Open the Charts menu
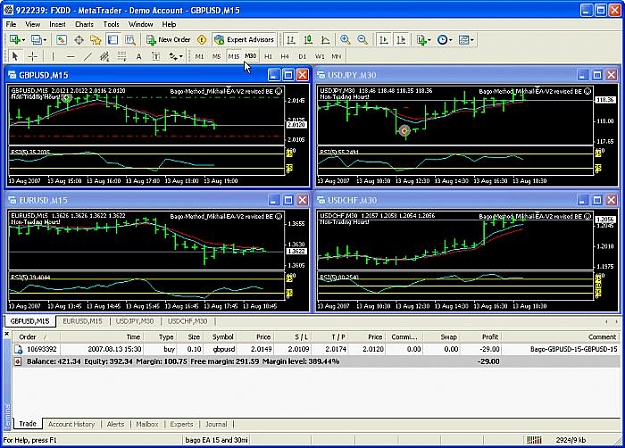This screenshot has width=625, height=448. click(x=85, y=24)
